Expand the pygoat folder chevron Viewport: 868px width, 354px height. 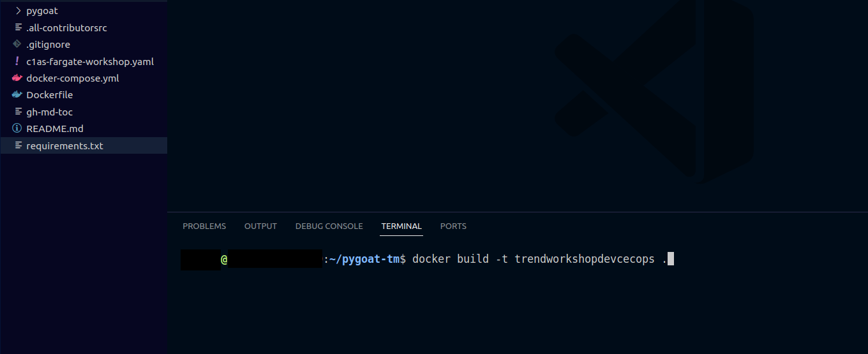pyautogui.click(x=18, y=11)
